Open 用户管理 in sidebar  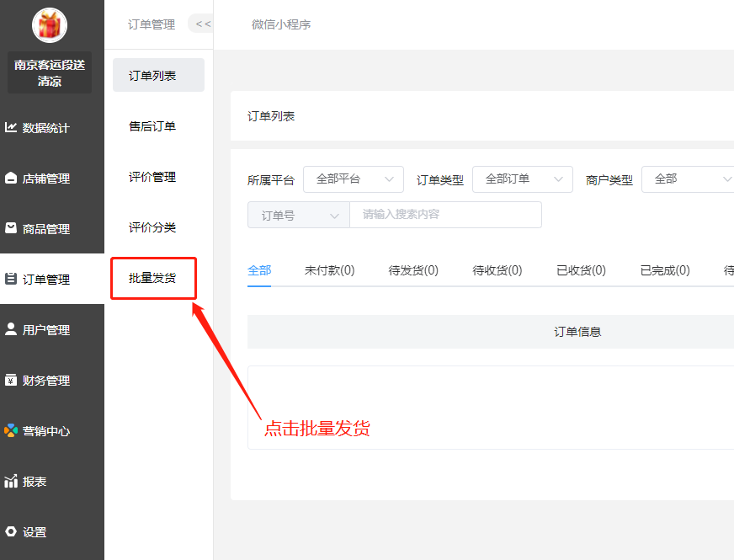[x=52, y=329]
